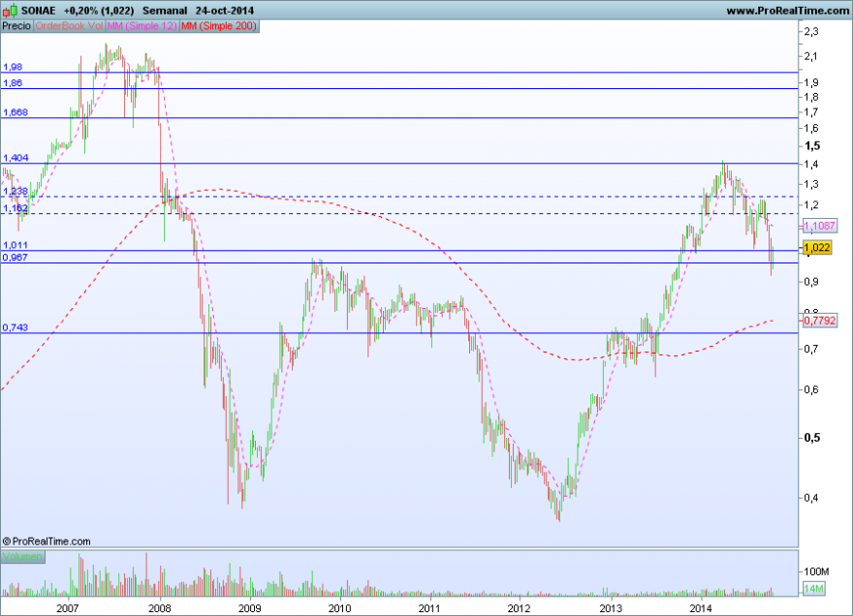Screen dimensions: 853x616
Task: Click the 14M volume value tag
Action: 814,589
